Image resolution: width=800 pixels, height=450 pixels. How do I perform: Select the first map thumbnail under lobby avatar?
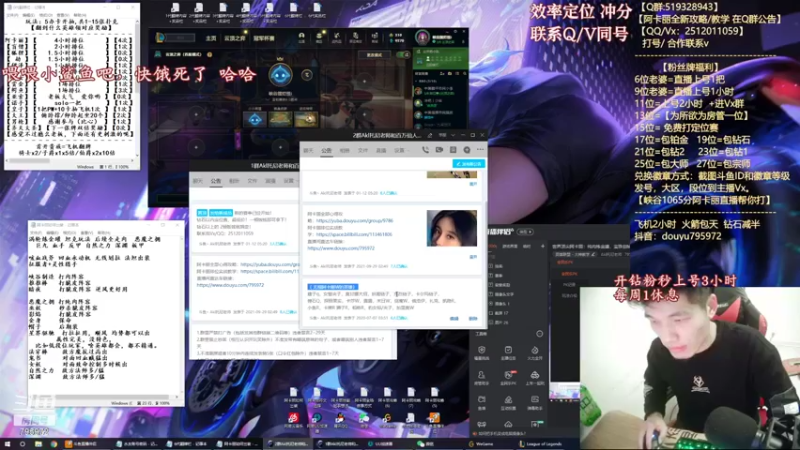(x=255, y=119)
